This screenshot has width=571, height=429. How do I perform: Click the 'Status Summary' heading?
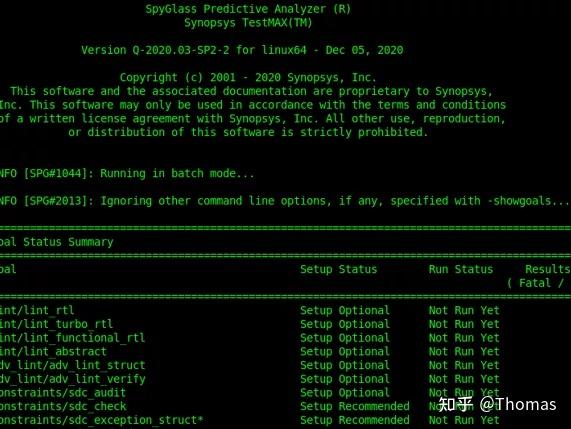(68, 242)
